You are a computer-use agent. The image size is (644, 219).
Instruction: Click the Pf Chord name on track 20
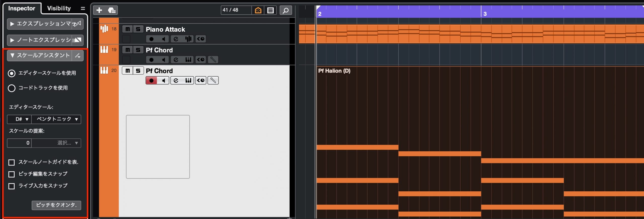[159, 71]
